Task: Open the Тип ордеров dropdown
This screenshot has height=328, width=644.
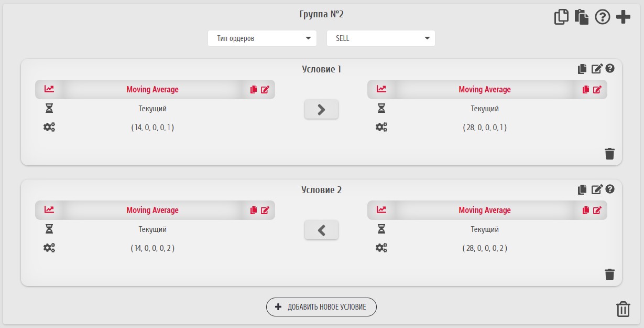Action: (x=262, y=38)
